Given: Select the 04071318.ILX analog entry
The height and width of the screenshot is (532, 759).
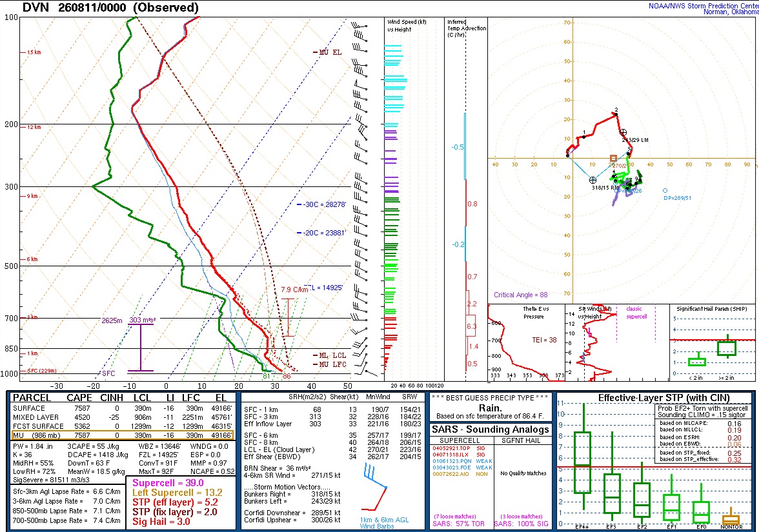Looking at the screenshot, I should 459,455.
